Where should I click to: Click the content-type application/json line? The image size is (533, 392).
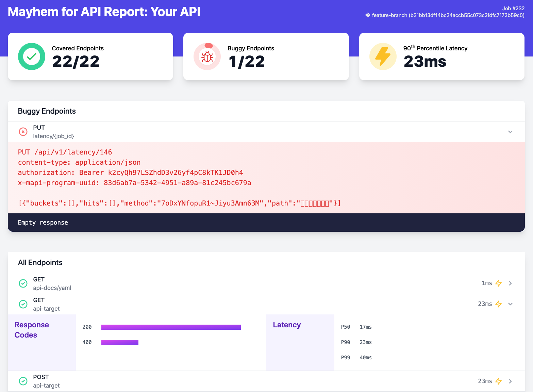coord(79,162)
